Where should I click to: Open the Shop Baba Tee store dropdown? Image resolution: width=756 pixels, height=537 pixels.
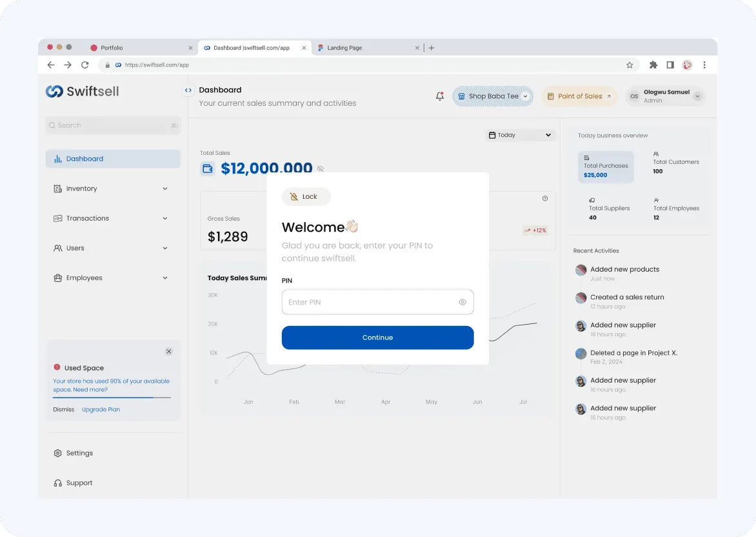(492, 96)
